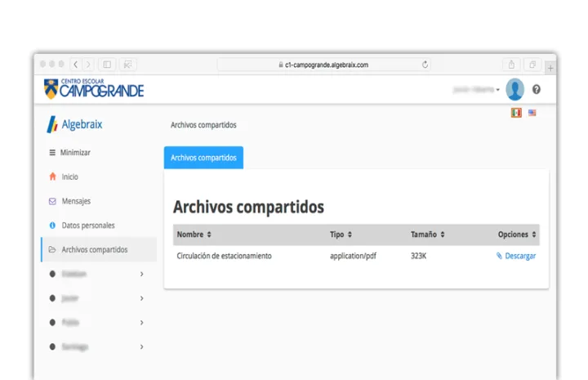
Task: Sort the table by Tipo column
Action: 341,235
